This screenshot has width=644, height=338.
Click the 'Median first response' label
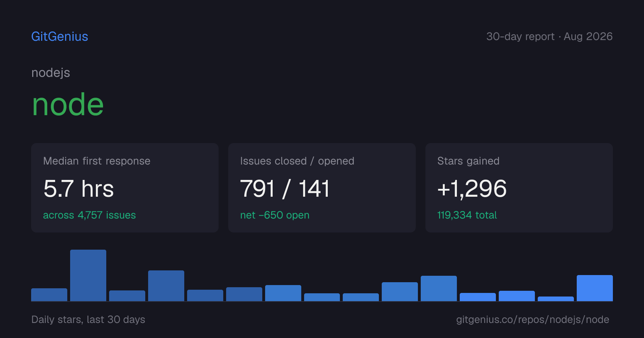[97, 161]
